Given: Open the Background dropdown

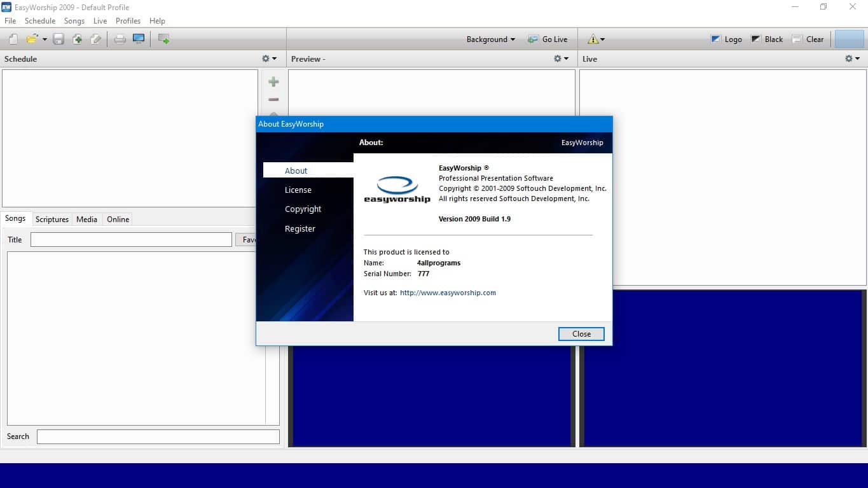Looking at the screenshot, I should pos(491,39).
